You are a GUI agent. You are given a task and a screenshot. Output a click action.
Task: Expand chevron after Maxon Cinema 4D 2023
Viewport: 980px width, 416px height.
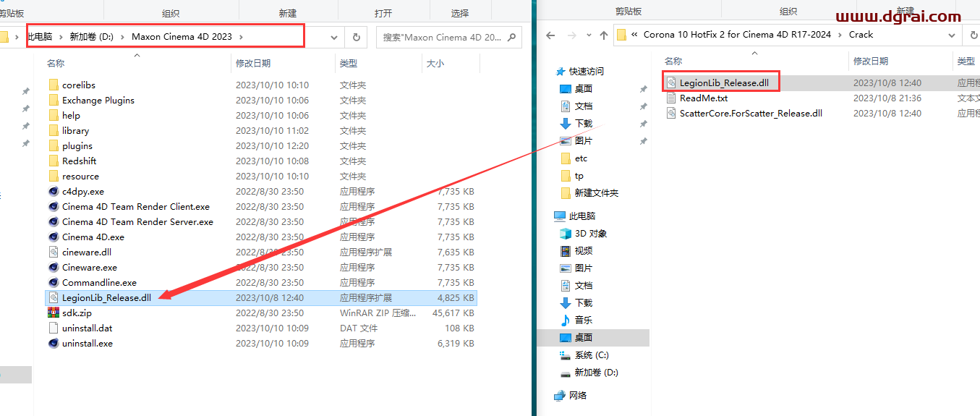(x=241, y=37)
